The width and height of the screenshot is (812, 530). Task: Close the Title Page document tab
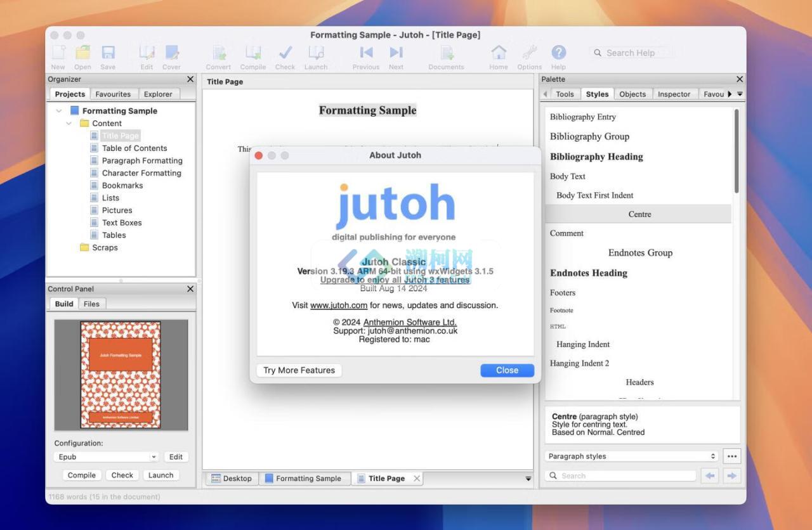417,479
